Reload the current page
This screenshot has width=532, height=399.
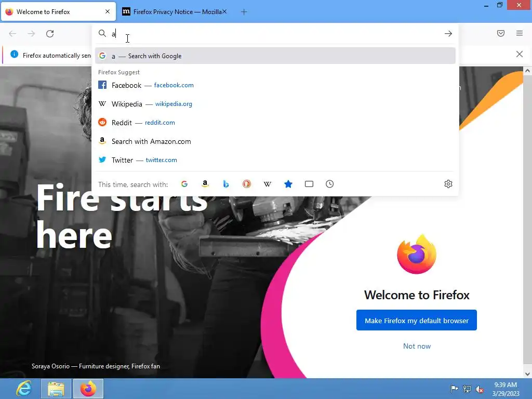click(x=50, y=34)
